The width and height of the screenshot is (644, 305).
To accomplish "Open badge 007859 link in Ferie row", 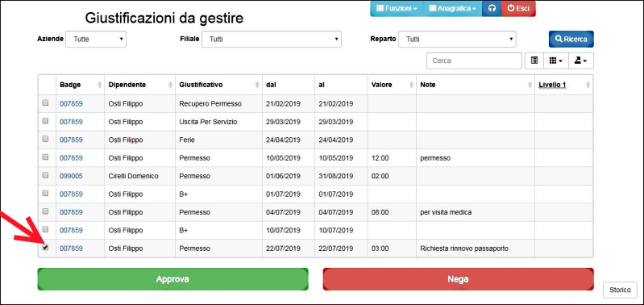I will click(x=71, y=140).
